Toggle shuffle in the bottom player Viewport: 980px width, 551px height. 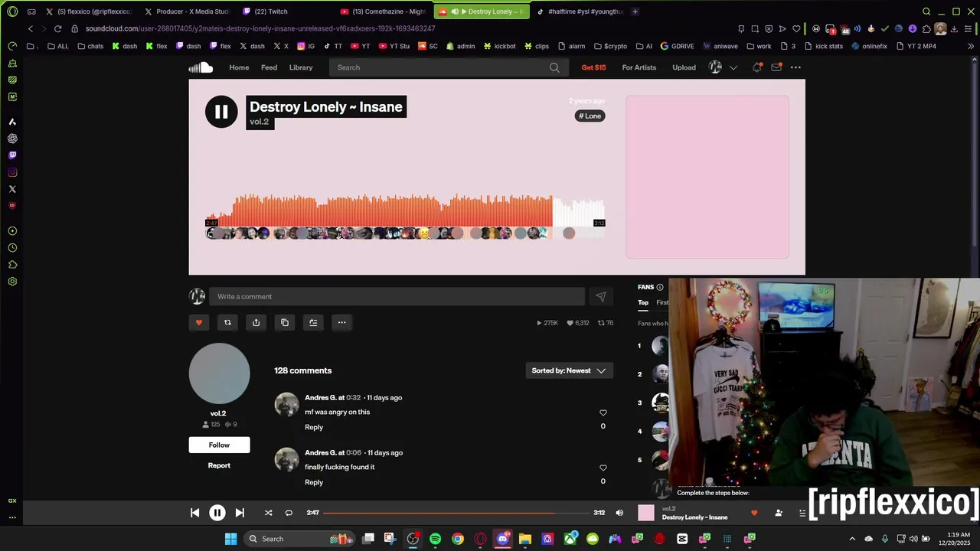(268, 513)
